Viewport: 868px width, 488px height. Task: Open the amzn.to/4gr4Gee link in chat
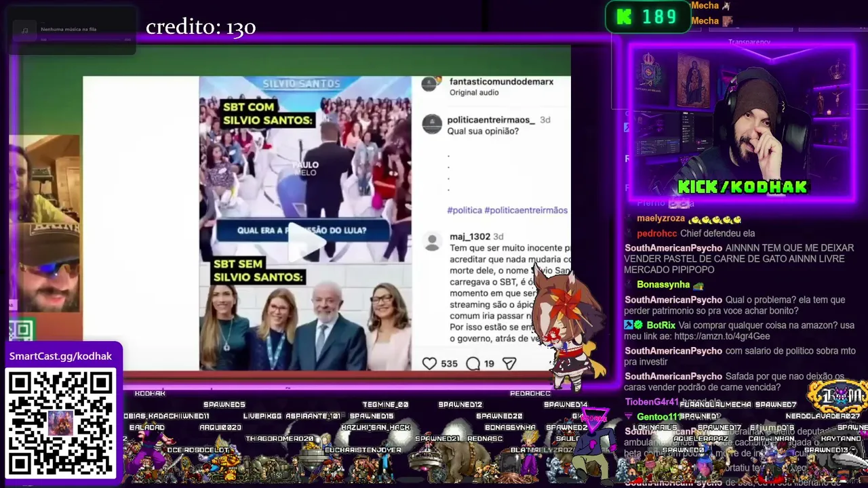click(722, 336)
